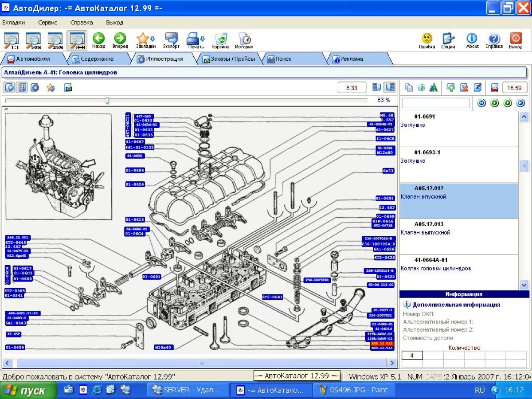Screen dimensions: 532x399
Task: Go back with the Назад button
Action: tap(98, 40)
